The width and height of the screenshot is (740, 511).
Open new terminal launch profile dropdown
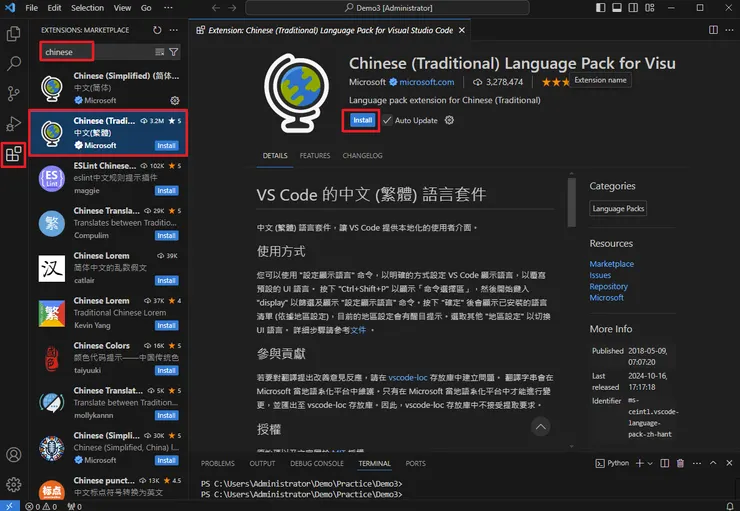click(650, 463)
